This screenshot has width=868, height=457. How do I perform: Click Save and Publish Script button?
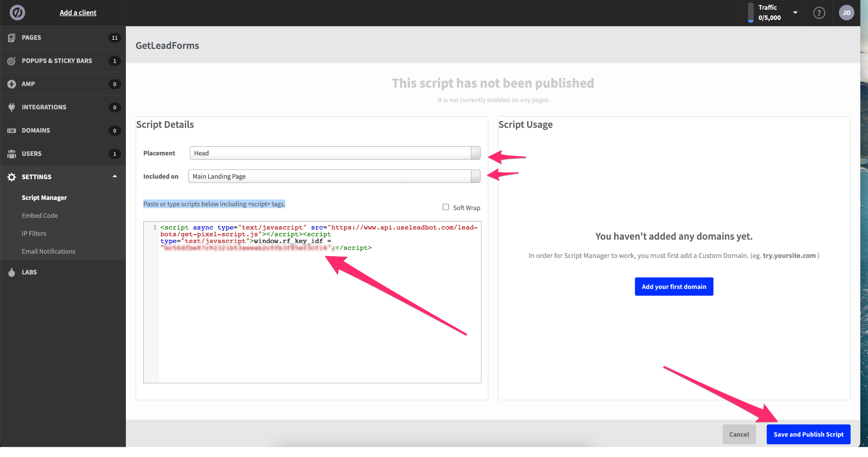click(x=808, y=434)
